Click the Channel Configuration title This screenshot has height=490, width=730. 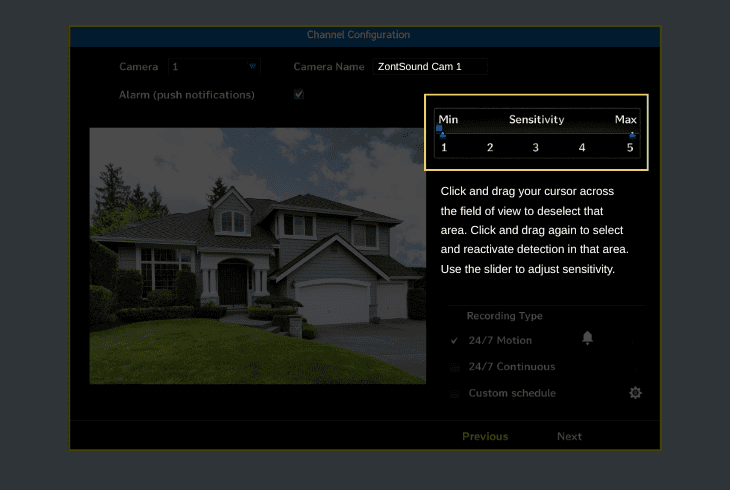[358, 35]
